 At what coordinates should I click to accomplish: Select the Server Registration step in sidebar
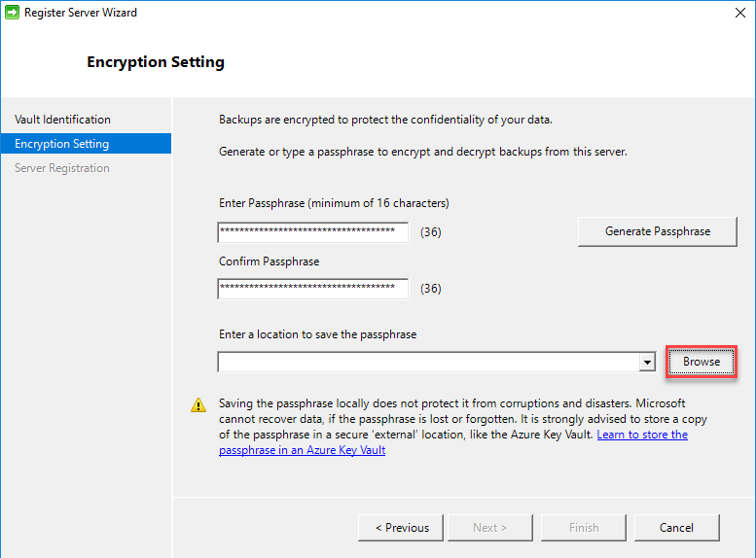click(x=62, y=168)
